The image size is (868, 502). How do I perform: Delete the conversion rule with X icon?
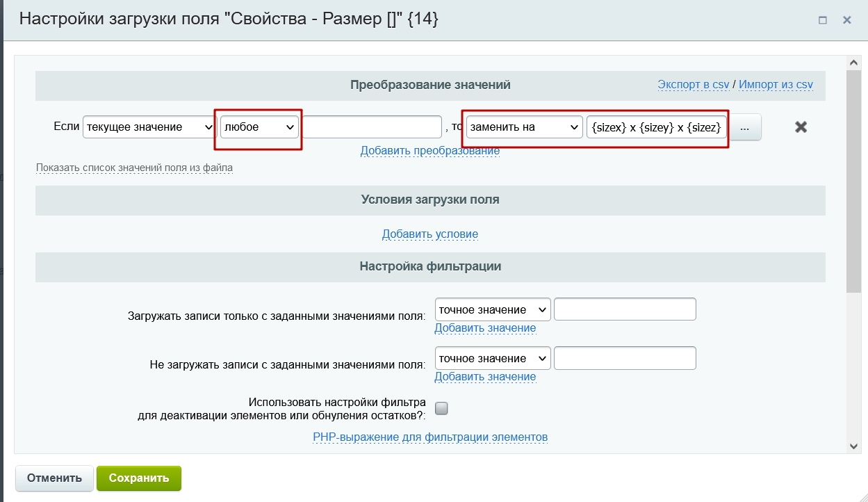tap(801, 127)
